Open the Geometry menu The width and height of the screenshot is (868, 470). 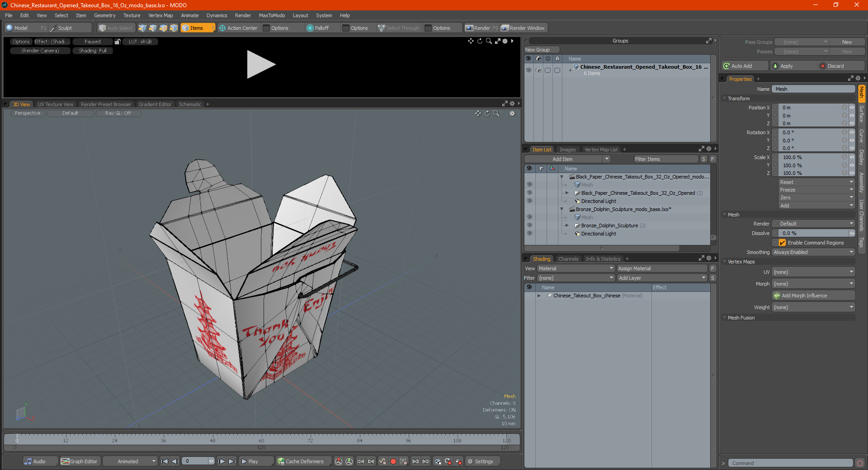(104, 15)
